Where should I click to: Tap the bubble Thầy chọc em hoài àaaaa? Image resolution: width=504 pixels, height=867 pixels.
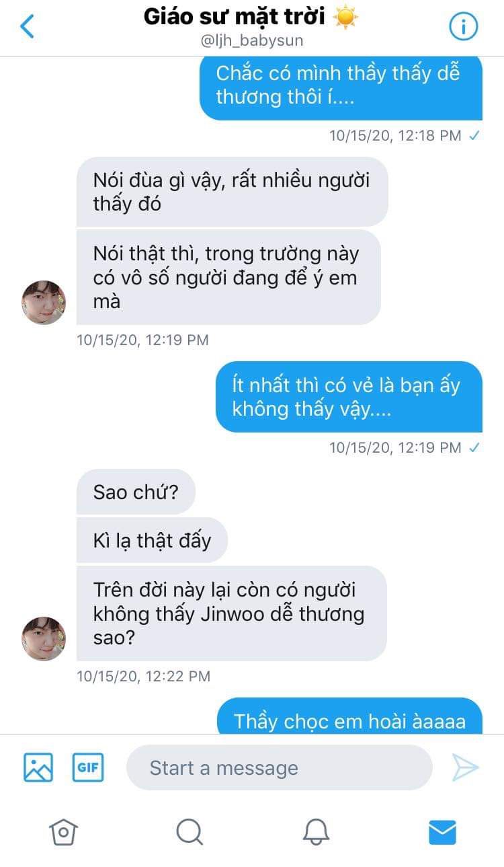pos(349,717)
